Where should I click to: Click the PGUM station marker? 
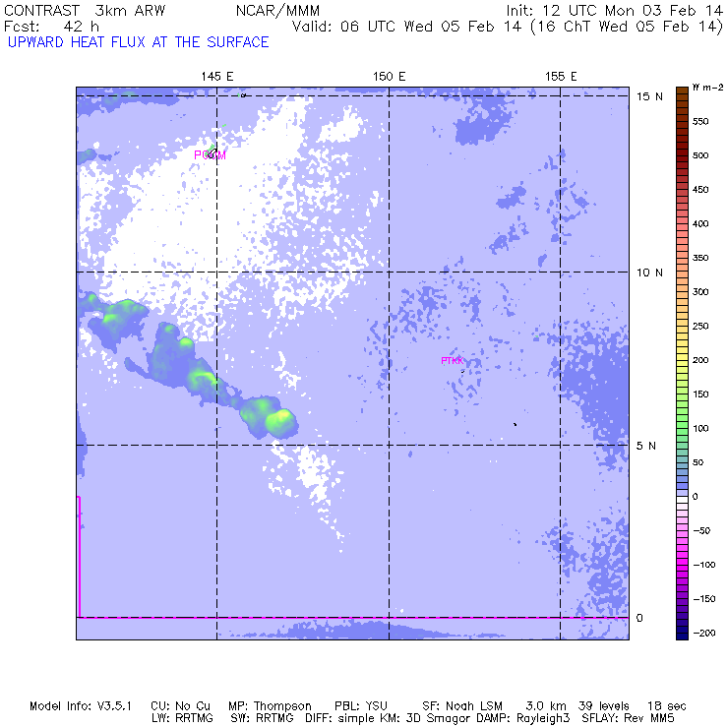[x=210, y=155]
